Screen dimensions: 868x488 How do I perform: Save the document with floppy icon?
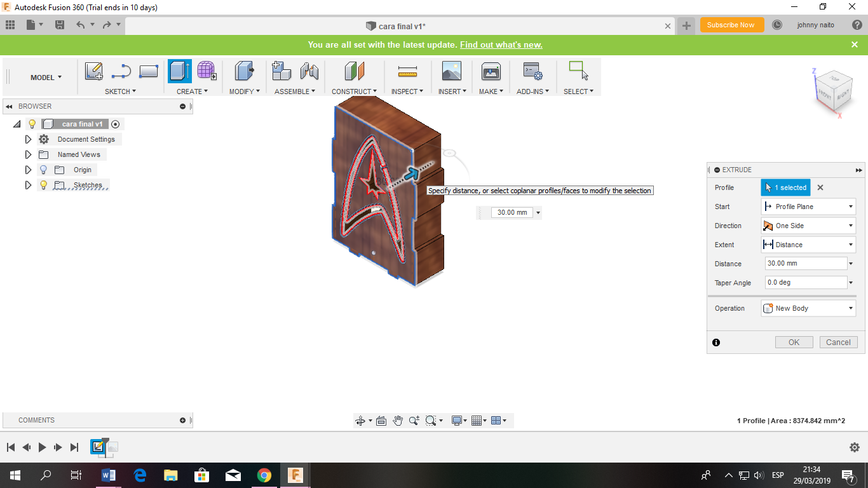(x=60, y=25)
